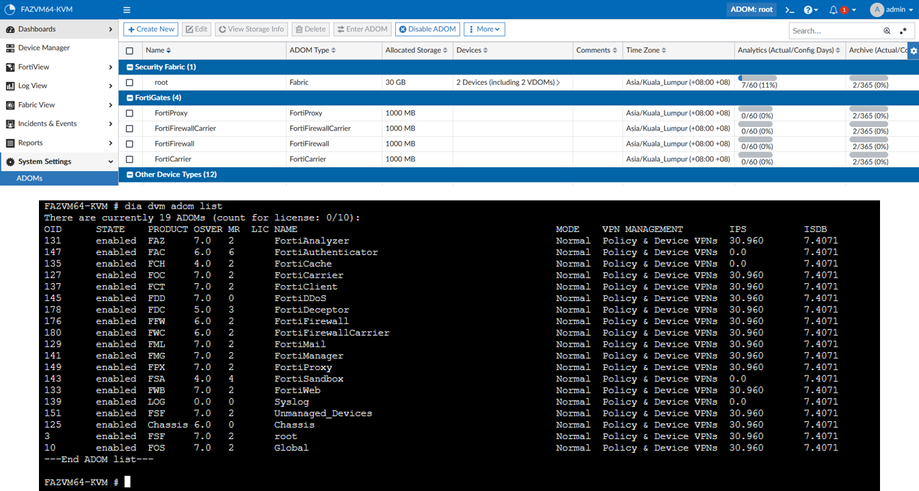Click the Log View sidebar icon
Screen dimensions: 919x491
tap(10, 86)
